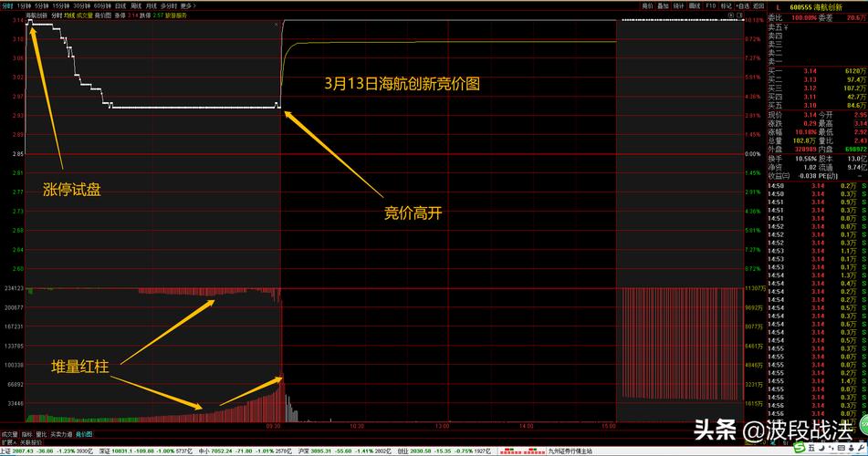
Task: Click the 买一 bid row at 3.14
Action: click(x=817, y=71)
